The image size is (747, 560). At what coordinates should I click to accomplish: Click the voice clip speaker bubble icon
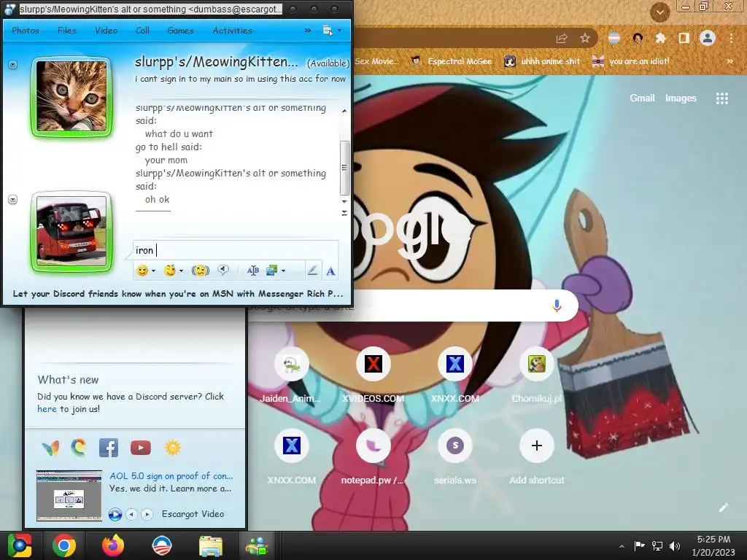pos(223,271)
